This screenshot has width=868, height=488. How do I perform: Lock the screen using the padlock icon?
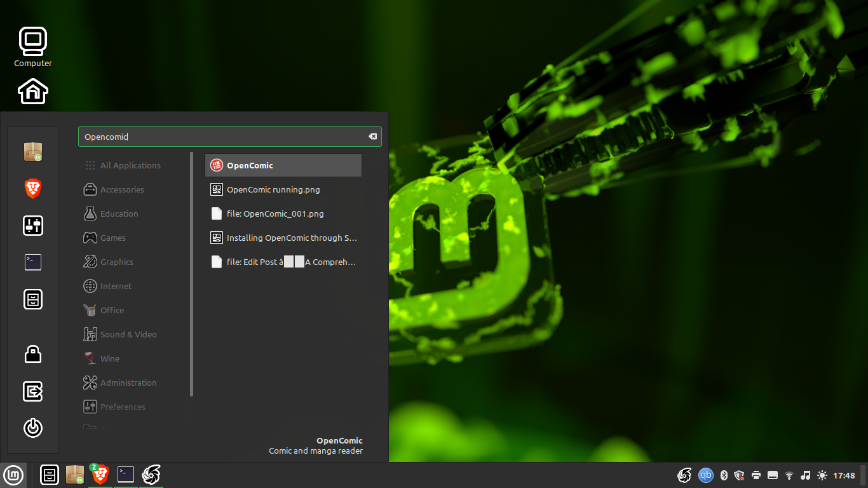(33, 354)
